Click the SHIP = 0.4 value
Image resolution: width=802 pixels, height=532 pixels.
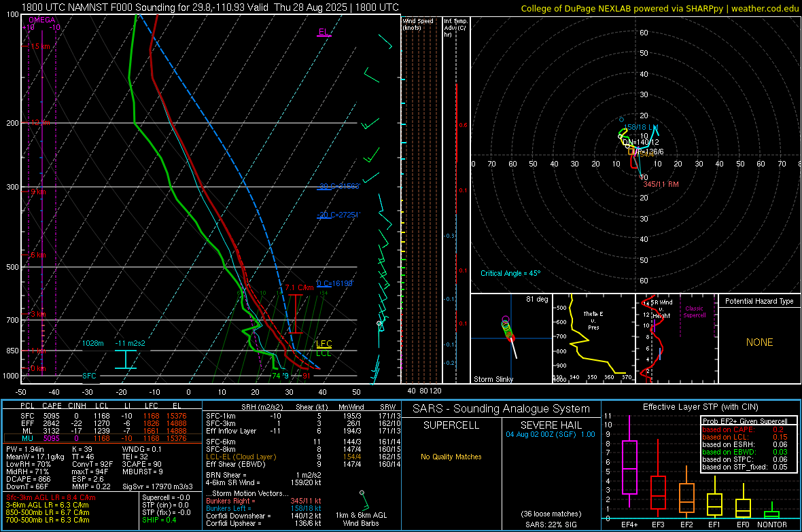[159, 520]
